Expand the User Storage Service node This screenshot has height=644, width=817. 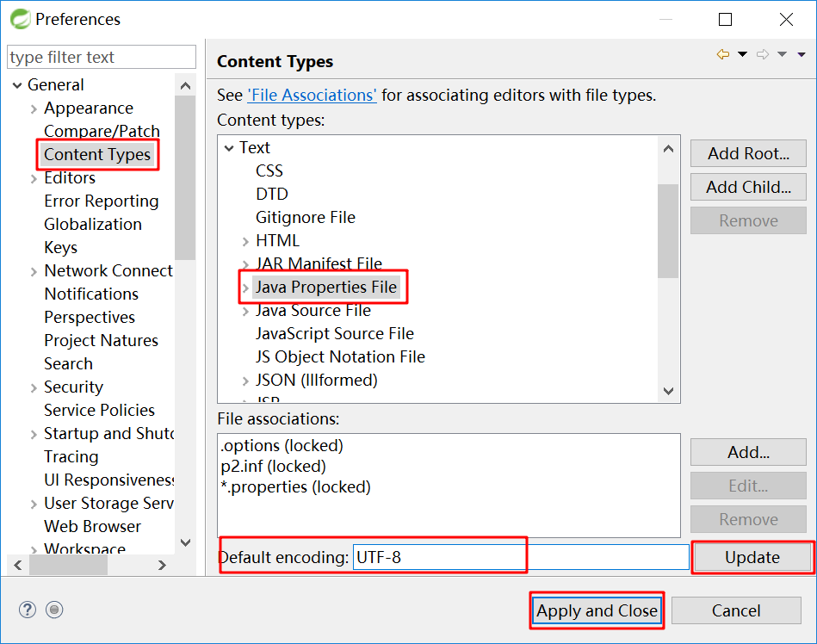point(34,504)
